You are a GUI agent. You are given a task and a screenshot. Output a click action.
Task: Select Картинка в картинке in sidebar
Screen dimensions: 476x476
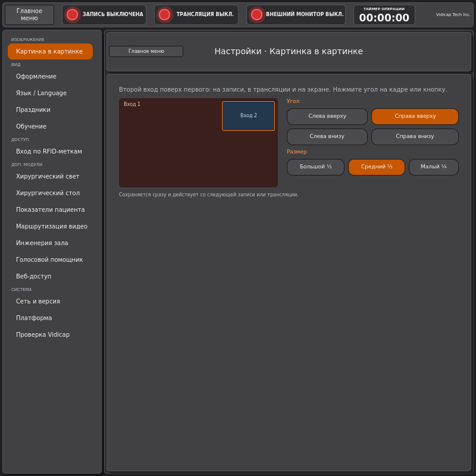50,51
